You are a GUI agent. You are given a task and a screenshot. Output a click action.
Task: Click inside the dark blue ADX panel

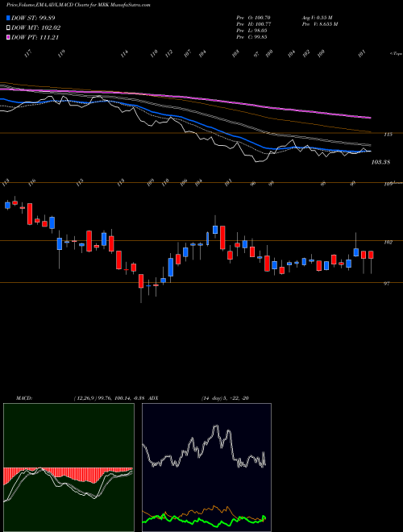coord(206,468)
